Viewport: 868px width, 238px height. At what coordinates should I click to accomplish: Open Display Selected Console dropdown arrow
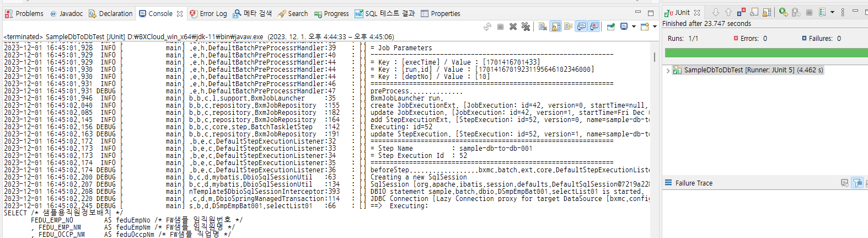(634, 27)
